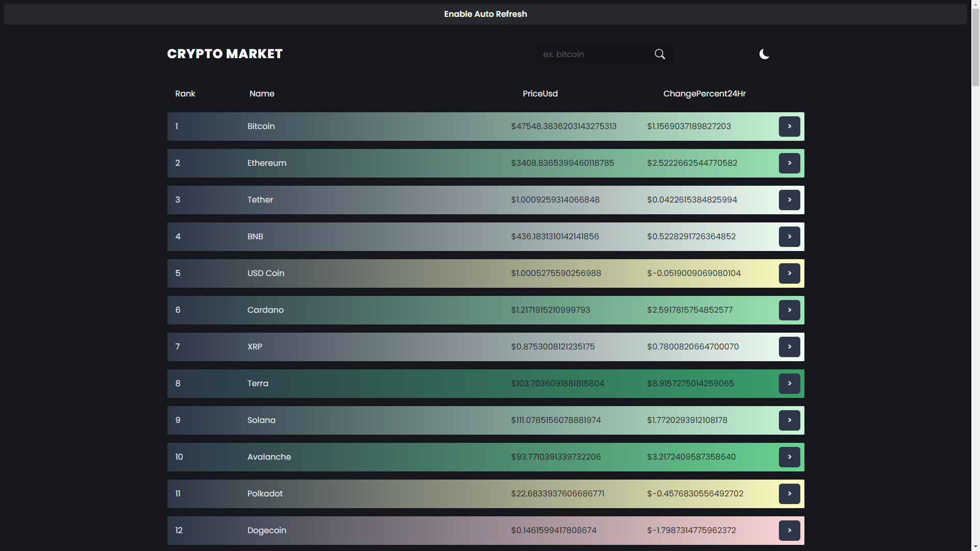Open Polkadot row chevron button
Screen dimensions: 980x551
click(790, 494)
